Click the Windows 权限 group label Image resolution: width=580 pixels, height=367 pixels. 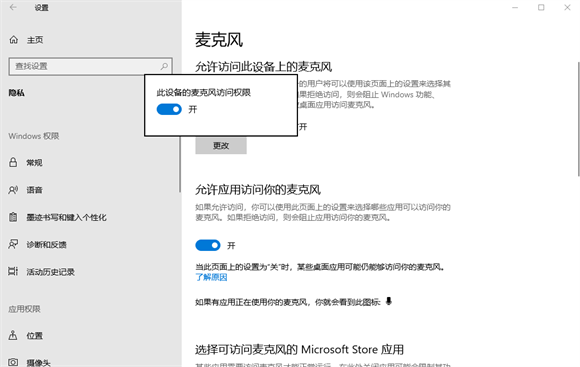click(x=34, y=136)
